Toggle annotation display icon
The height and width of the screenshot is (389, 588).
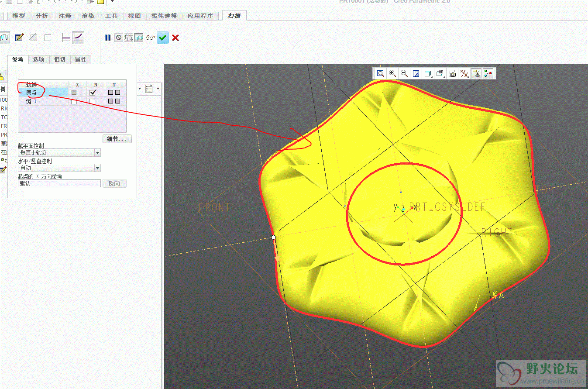[476, 73]
